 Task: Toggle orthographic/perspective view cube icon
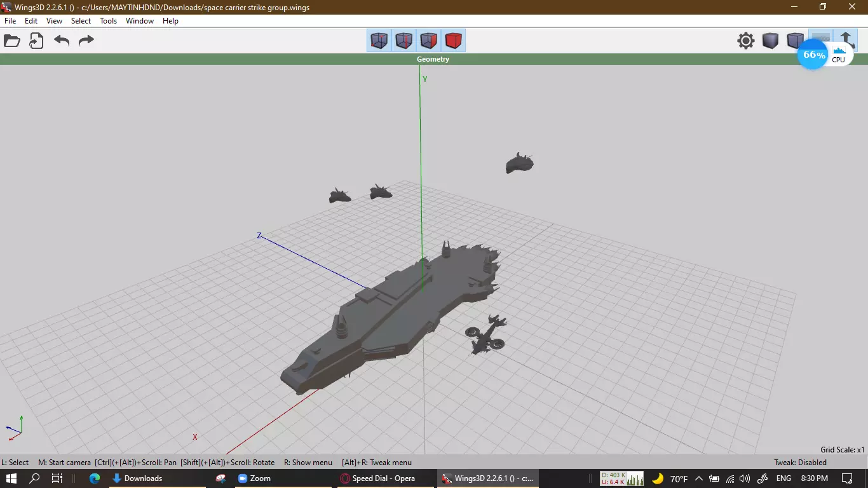(x=795, y=41)
